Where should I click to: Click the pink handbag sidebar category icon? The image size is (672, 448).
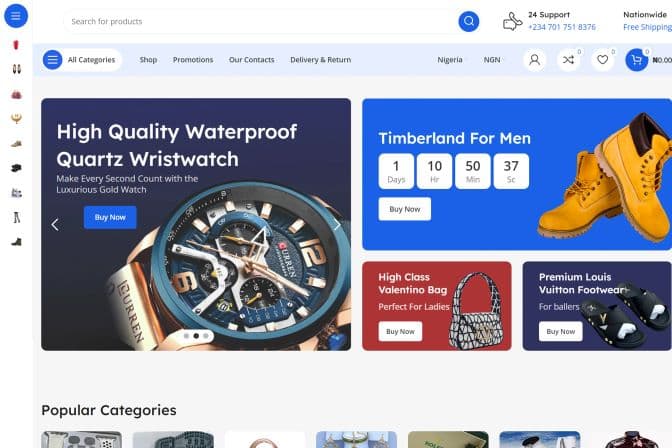point(16,94)
